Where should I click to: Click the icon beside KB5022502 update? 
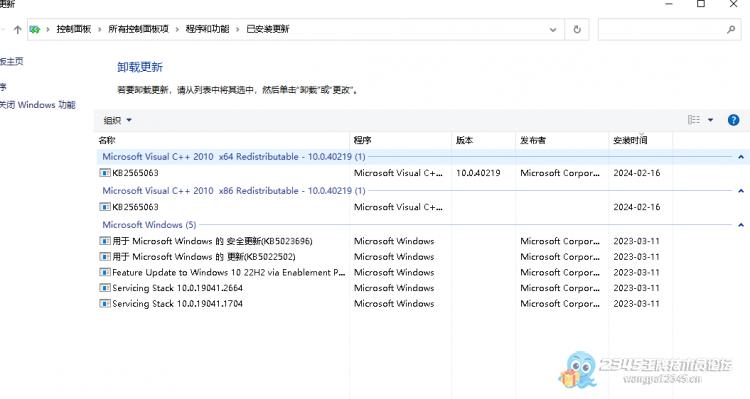point(105,257)
